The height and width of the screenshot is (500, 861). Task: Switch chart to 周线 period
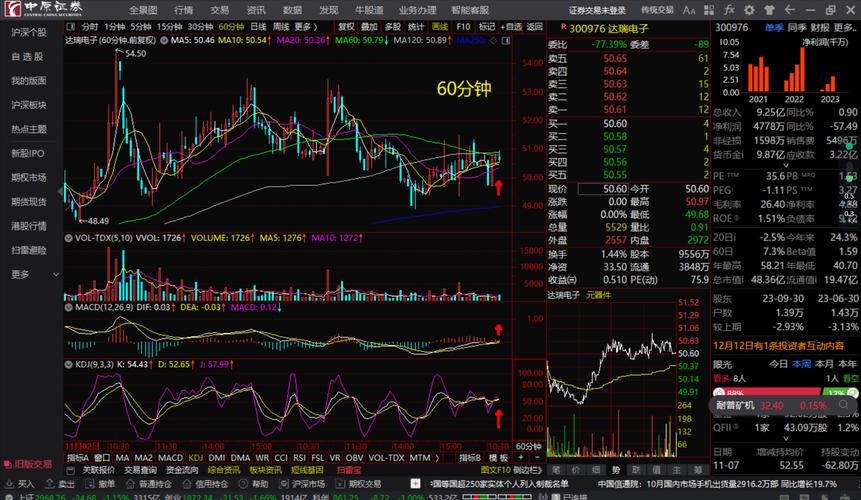point(281,26)
